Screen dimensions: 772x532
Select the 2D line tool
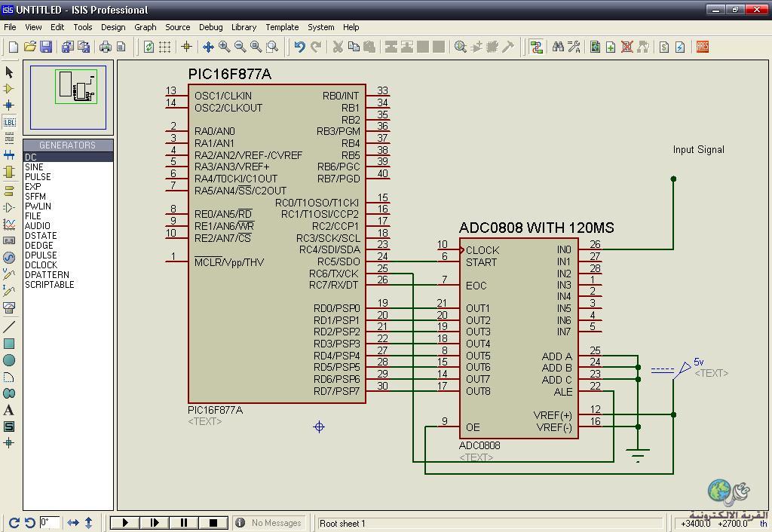(x=9, y=326)
